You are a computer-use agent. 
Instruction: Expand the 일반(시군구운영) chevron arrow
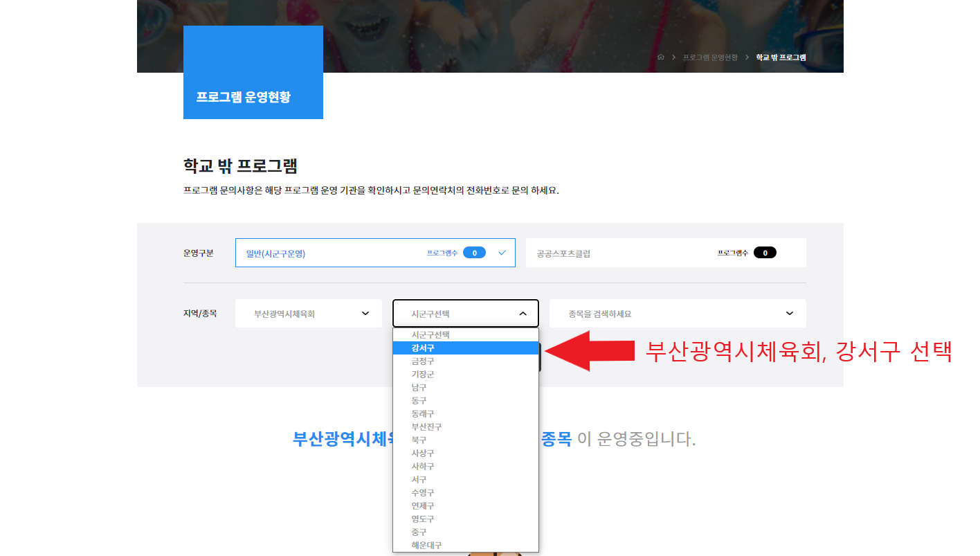pyautogui.click(x=502, y=253)
